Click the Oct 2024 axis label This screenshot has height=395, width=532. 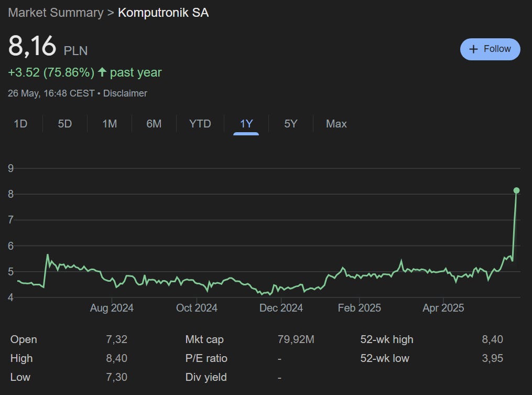[197, 308]
